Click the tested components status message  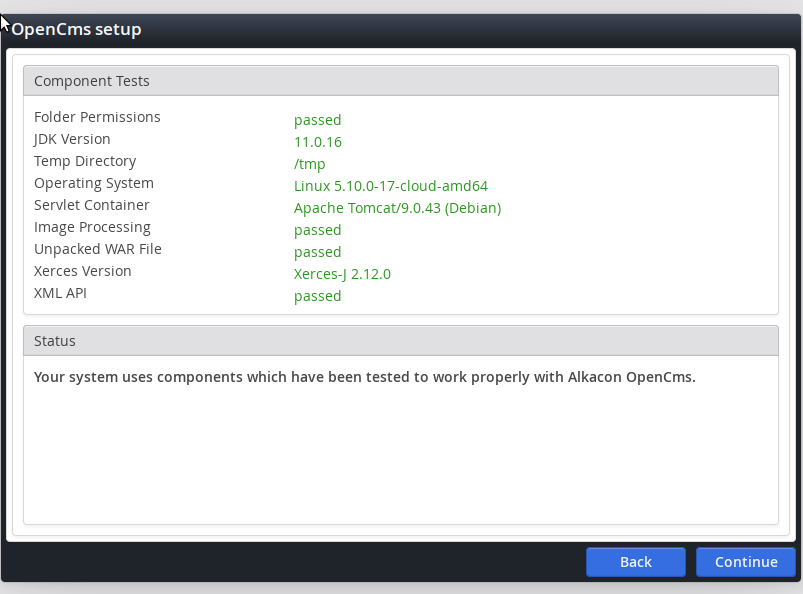tap(364, 377)
